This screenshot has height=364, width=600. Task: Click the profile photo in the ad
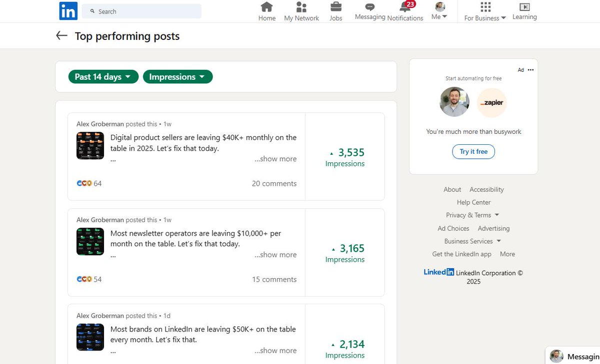tap(454, 102)
